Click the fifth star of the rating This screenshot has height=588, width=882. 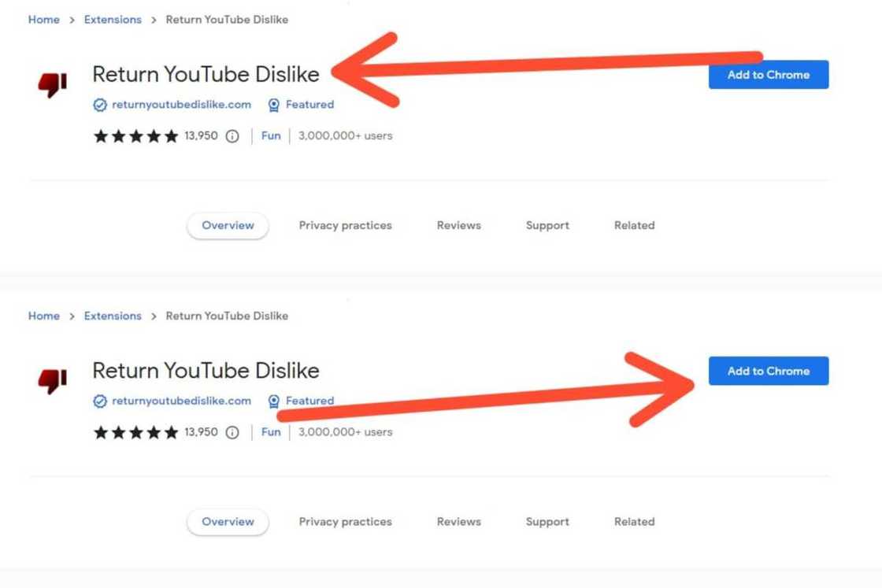click(x=170, y=135)
